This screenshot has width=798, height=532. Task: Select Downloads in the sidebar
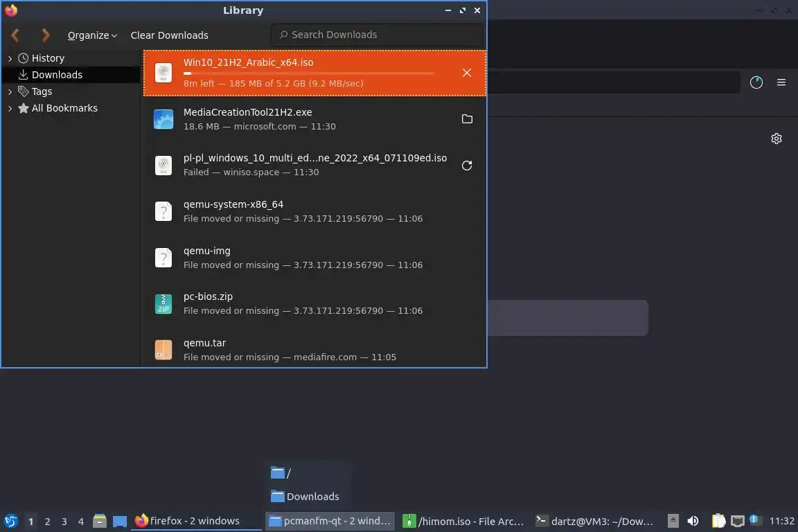point(57,75)
